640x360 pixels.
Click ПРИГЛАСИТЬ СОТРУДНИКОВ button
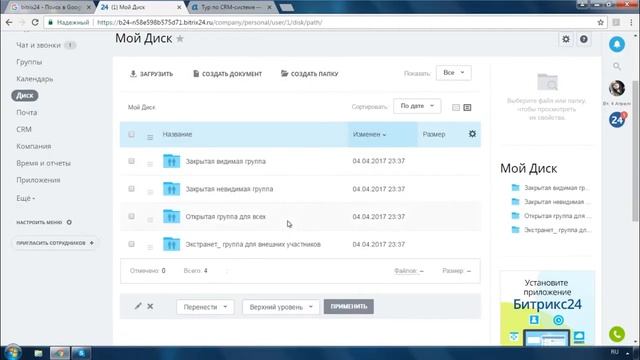[55, 243]
